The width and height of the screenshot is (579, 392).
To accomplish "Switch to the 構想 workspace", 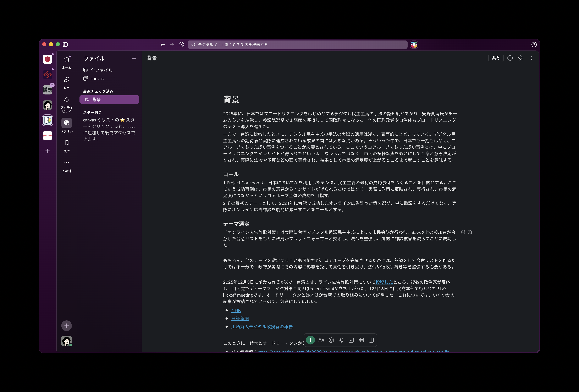I will click(x=47, y=90).
